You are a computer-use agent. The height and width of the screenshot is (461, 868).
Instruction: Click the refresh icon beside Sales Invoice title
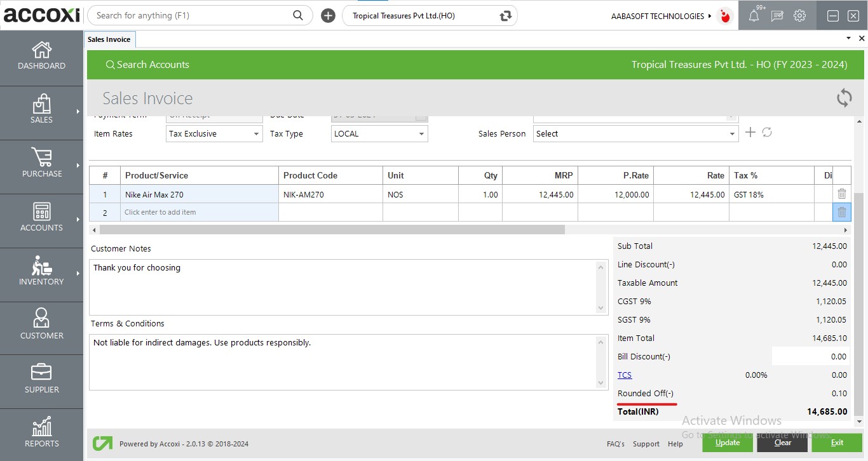click(x=844, y=98)
